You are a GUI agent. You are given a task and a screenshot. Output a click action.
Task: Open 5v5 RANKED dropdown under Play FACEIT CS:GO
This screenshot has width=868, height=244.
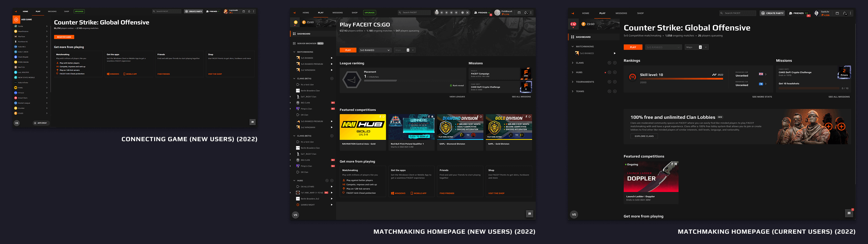[x=374, y=50]
